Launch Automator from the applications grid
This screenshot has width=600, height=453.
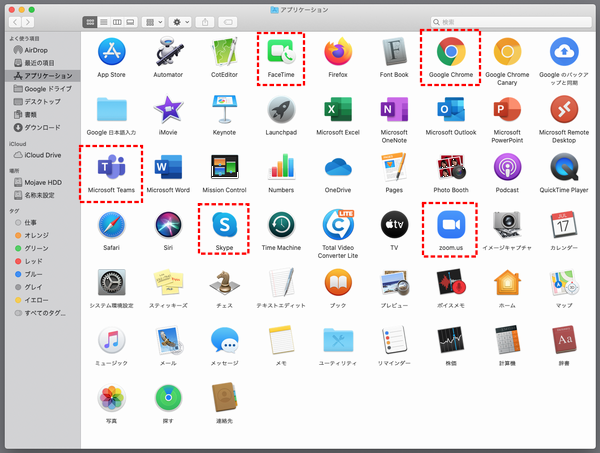point(168,52)
